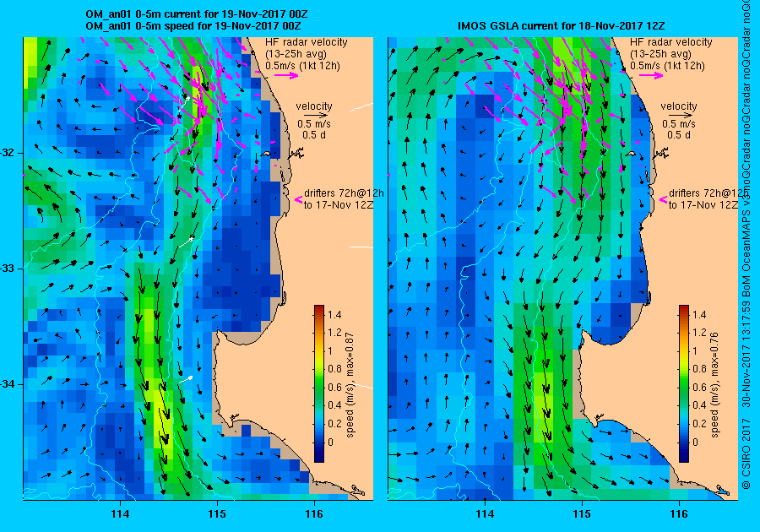
Task: Click 'speed (m/s), max=0.76' colorbar label
Action: pyautogui.click(x=715, y=385)
